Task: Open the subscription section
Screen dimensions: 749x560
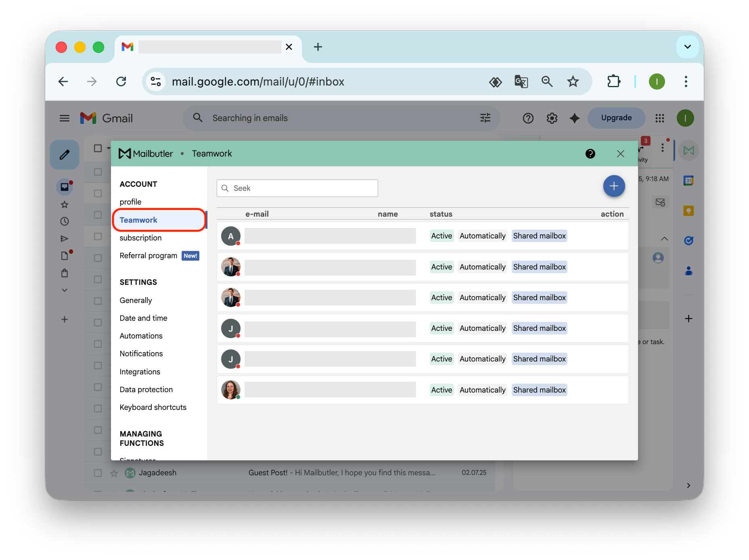Action: click(x=140, y=238)
